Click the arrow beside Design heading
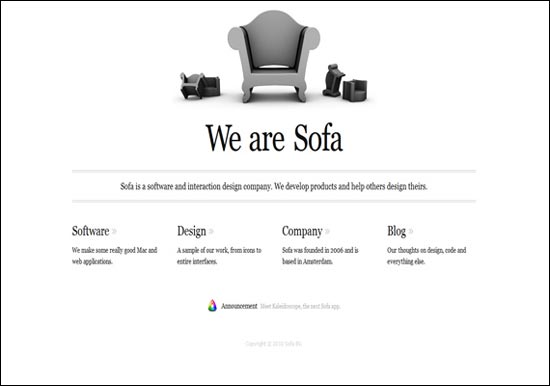Viewport: 550px width, 386px height. pos(211,231)
